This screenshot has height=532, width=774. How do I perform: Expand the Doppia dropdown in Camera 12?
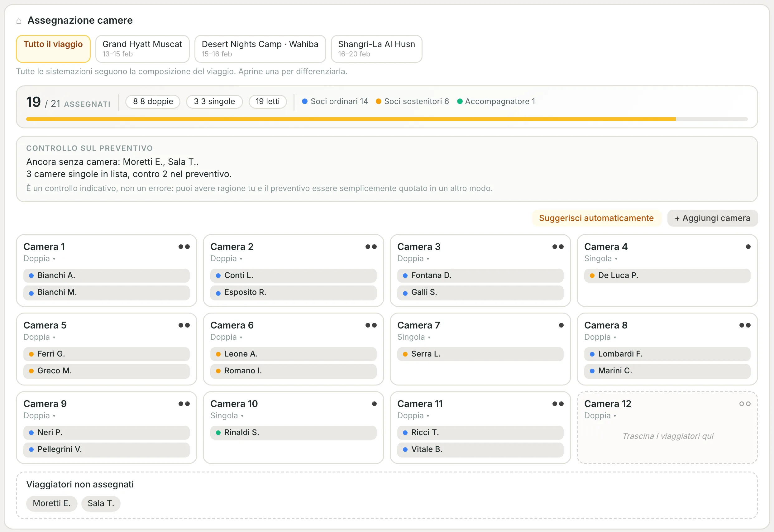[600, 416]
